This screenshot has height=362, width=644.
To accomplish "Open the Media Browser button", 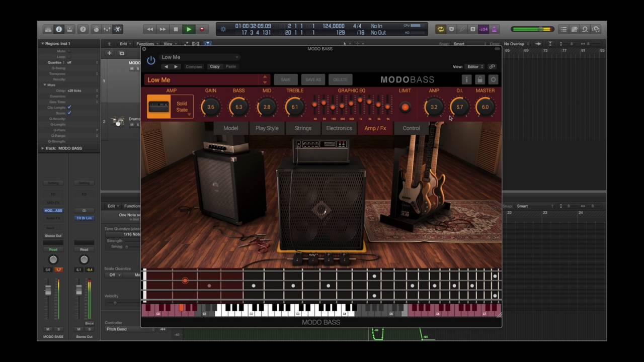I will (596, 30).
